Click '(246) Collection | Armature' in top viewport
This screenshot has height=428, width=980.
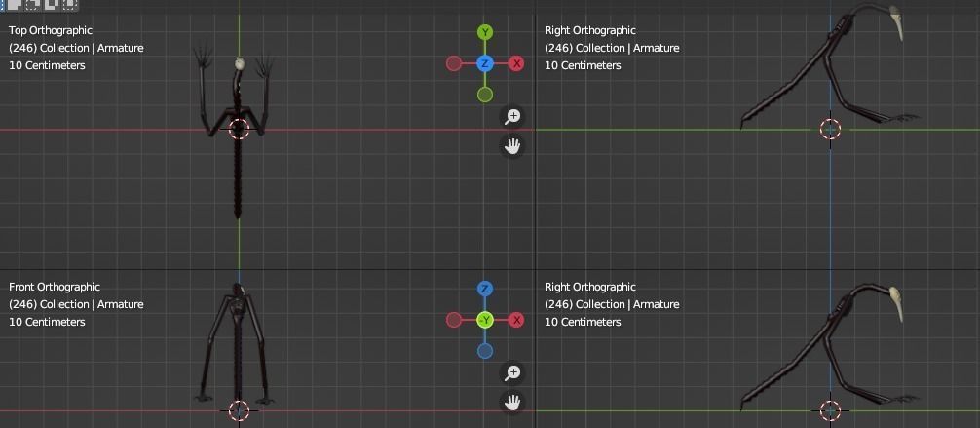point(76,48)
